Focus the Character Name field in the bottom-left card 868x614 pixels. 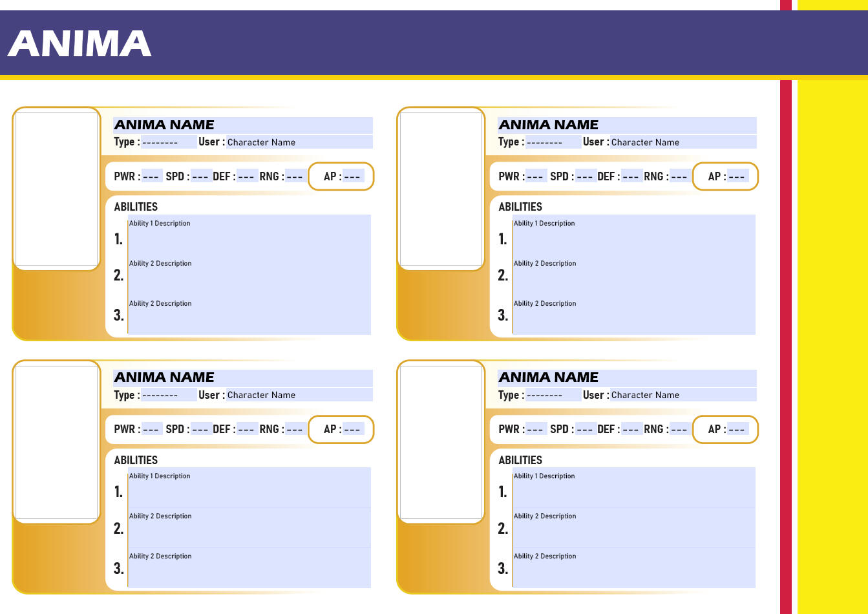tap(299, 395)
